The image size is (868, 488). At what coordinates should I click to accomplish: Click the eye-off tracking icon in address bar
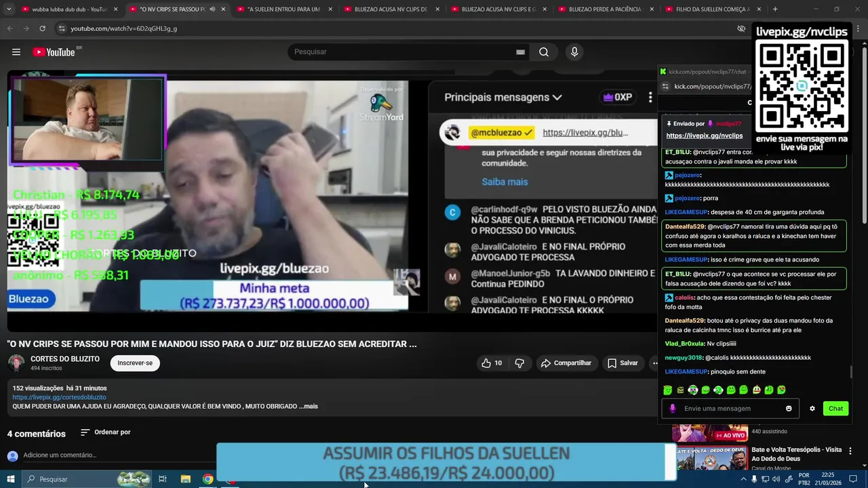click(741, 28)
